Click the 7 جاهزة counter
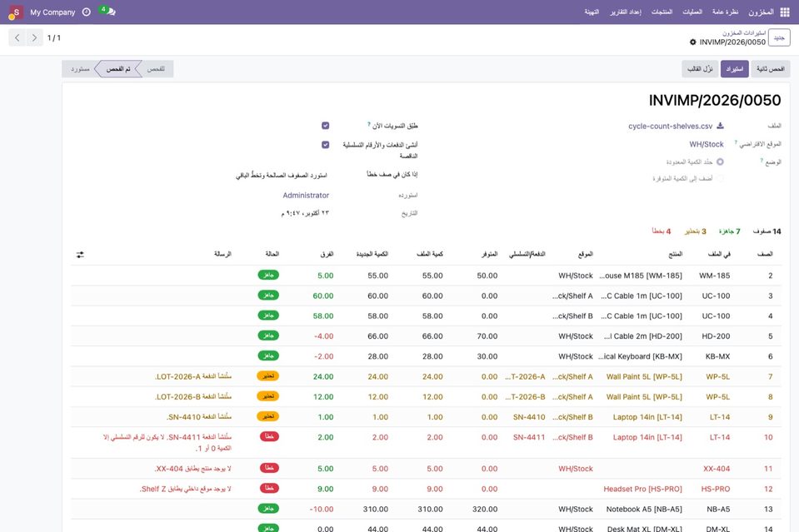Screen dimensions: 799x532 pyautogui.click(x=730, y=231)
